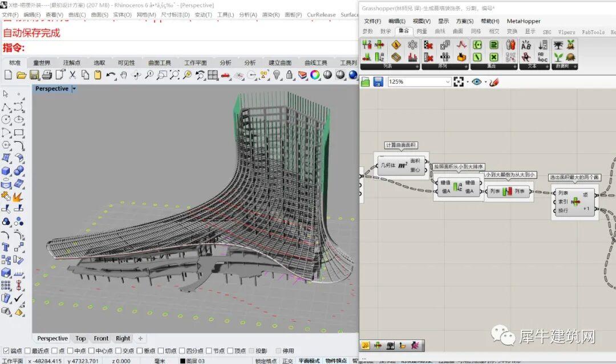Image resolution: width=616 pixels, height=364 pixels.
Task: Click the padlock lock objects icon
Action: (290, 75)
